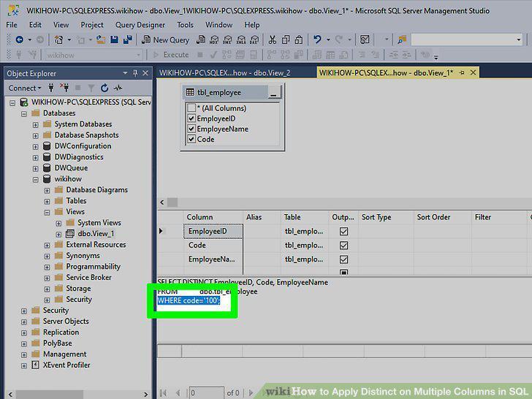
Task: Select the Programmability folder
Action: point(93,266)
